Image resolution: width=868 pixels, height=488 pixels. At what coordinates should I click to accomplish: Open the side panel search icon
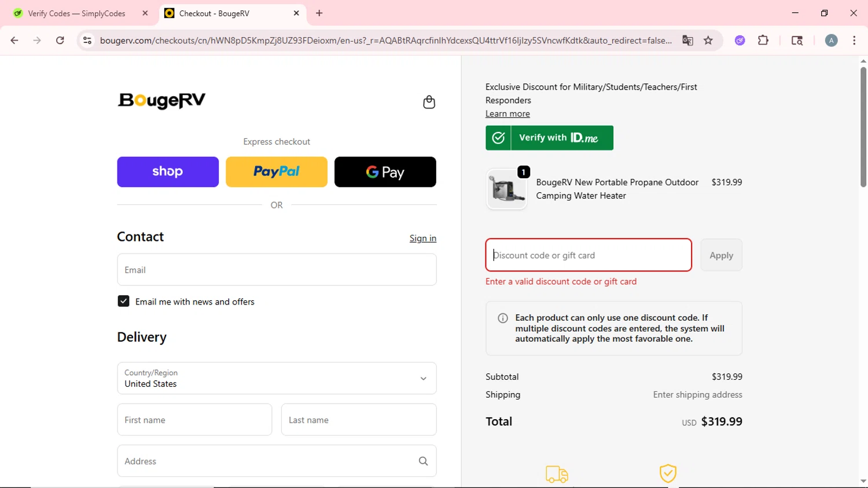pos(797,41)
